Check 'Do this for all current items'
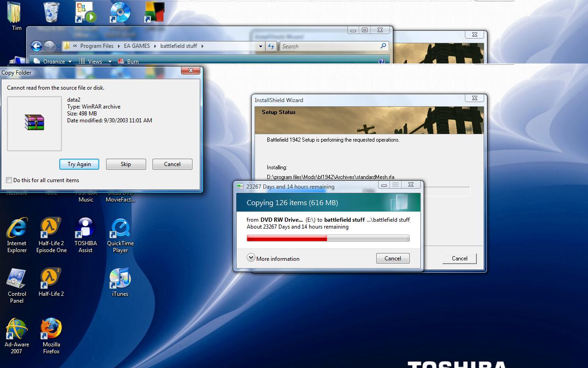 (9, 180)
